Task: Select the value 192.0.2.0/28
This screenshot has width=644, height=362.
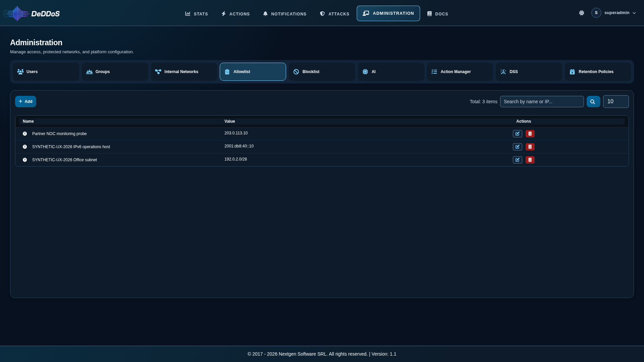Action: pyautogui.click(x=236, y=159)
